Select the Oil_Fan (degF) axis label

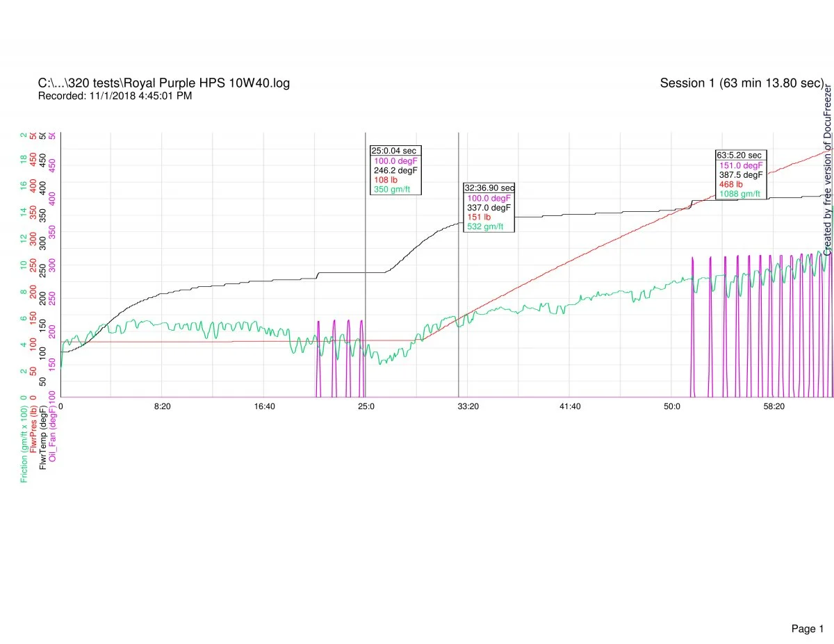pos(54,433)
